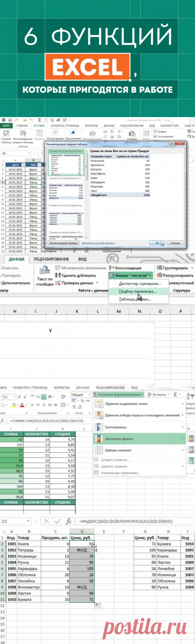Image resolution: width=195 pixels, height=644 pixels.
Task: Select Правила отбора первых и последних значений
Action: 139,415
